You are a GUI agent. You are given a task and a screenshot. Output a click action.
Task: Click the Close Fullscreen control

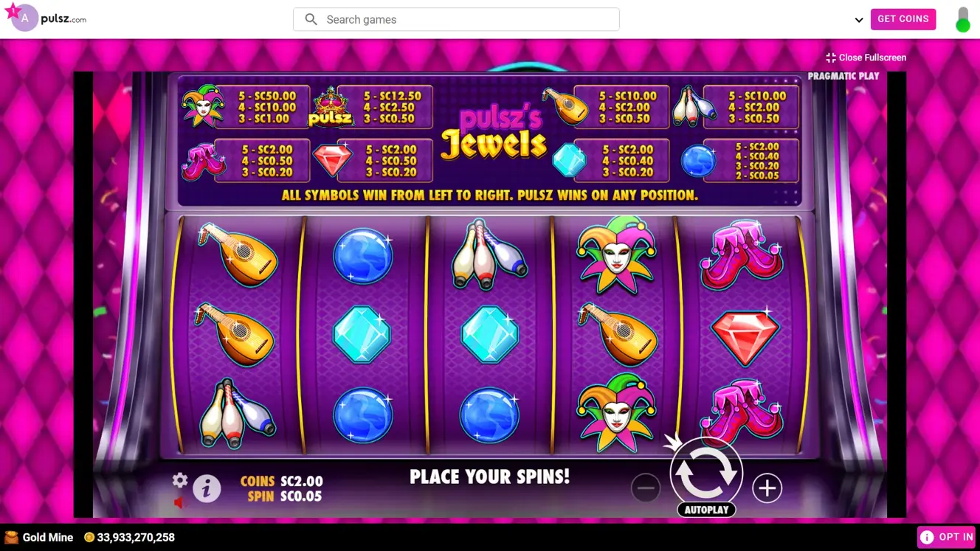(866, 58)
